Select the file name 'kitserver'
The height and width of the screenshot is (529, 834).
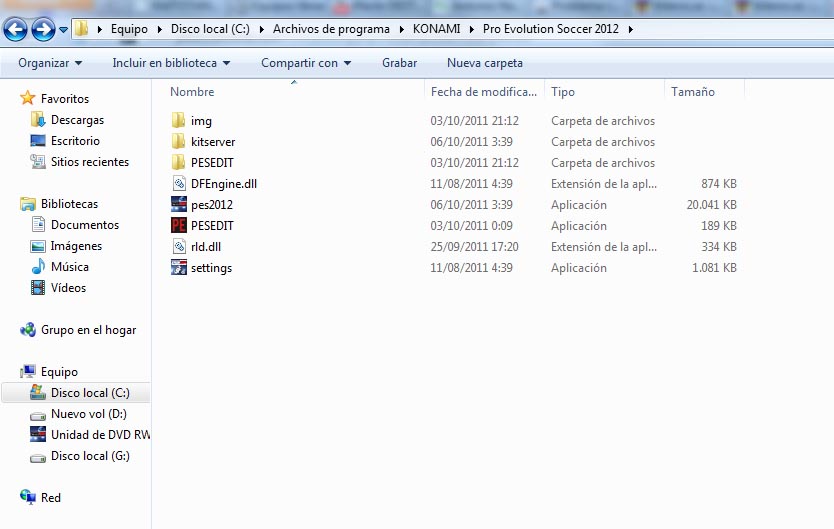tap(213, 142)
